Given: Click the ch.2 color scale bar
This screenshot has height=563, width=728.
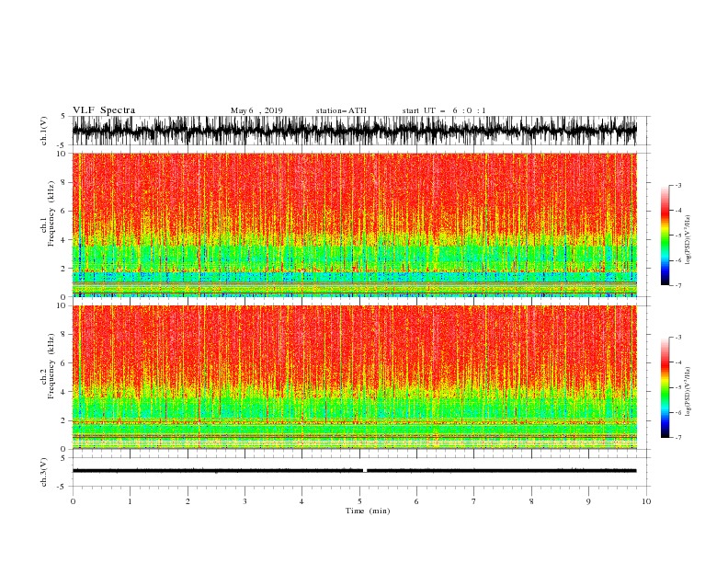Looking at the screenshot, I should coord(665,387).
